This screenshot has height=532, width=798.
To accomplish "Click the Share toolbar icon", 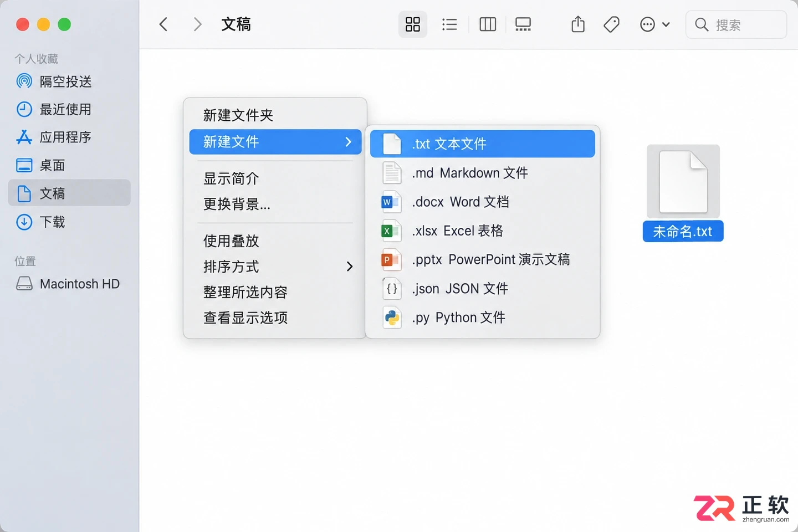I will [x=578, y=24].
